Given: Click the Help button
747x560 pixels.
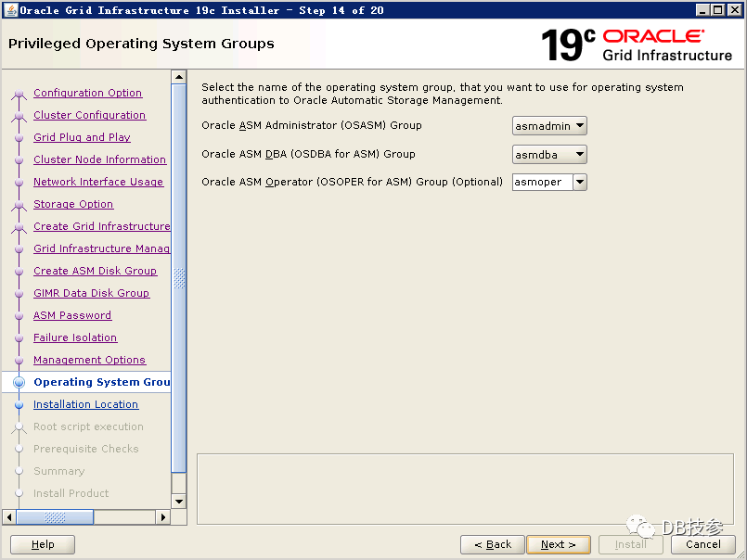Looking at the screenshot, I should click(43, 544).
